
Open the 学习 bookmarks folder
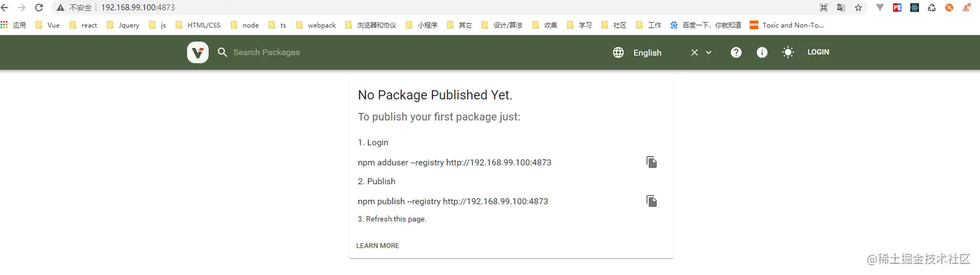point(579,25)
